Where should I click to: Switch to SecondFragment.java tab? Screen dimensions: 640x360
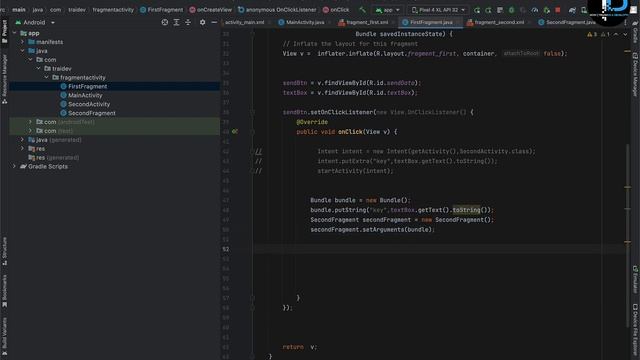click(567, 22)
